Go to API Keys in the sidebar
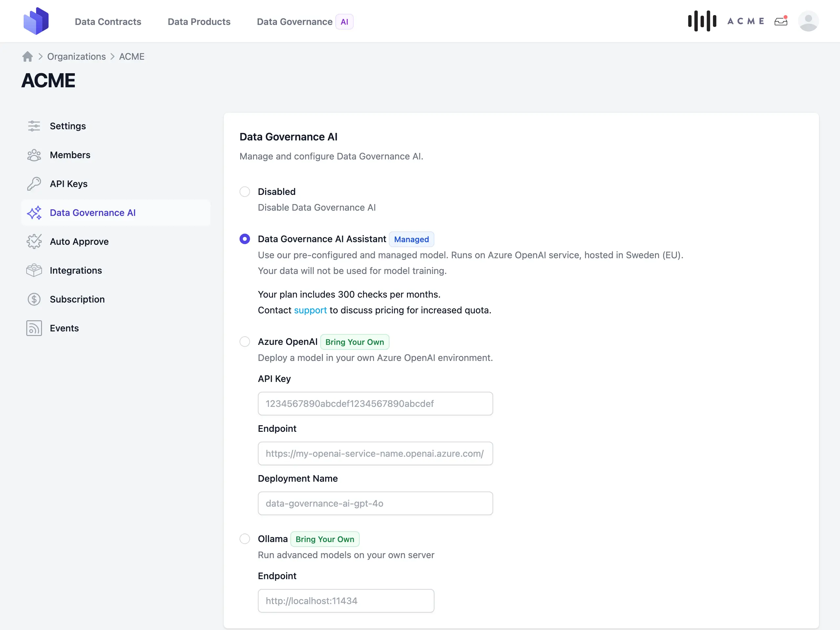Image resolution: width=840 pixels, height=630 pixels. pos(116,184)
